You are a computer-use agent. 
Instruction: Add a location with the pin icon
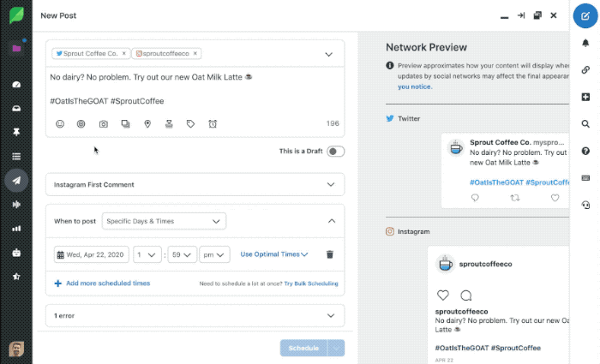coord(147,124)
